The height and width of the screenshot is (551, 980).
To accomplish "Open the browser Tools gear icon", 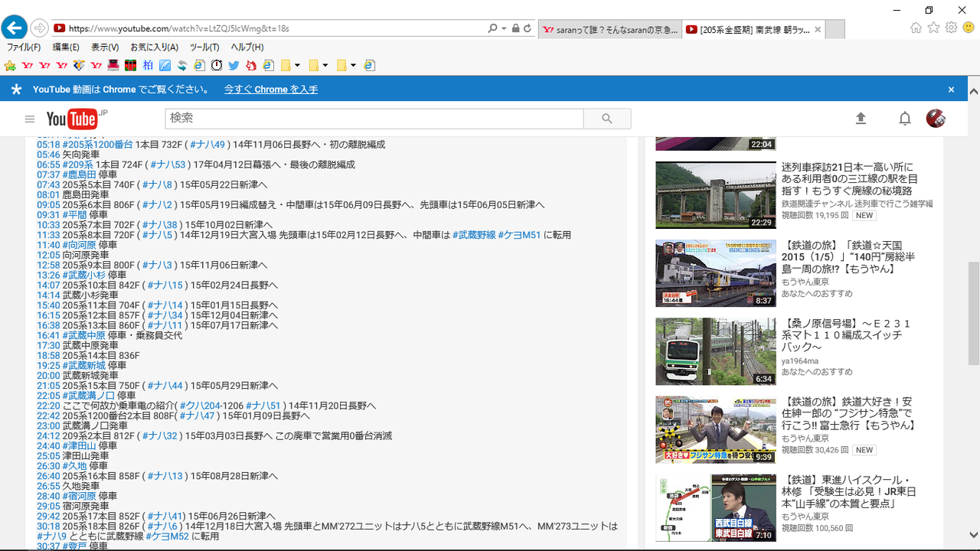I will (x=951, y=28).
